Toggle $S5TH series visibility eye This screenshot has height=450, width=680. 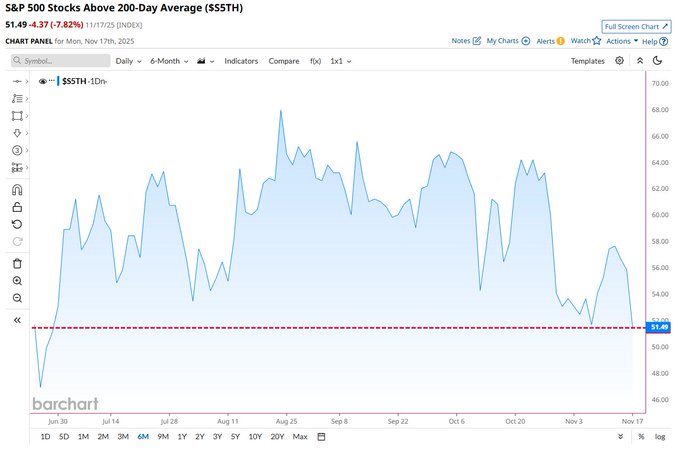(42, 81)
